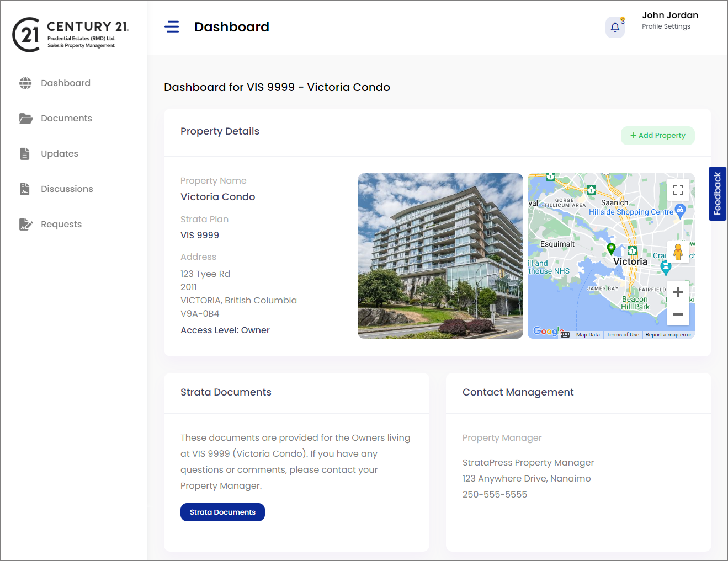Zoom out using the map minus control

click(x=678, y=314)
